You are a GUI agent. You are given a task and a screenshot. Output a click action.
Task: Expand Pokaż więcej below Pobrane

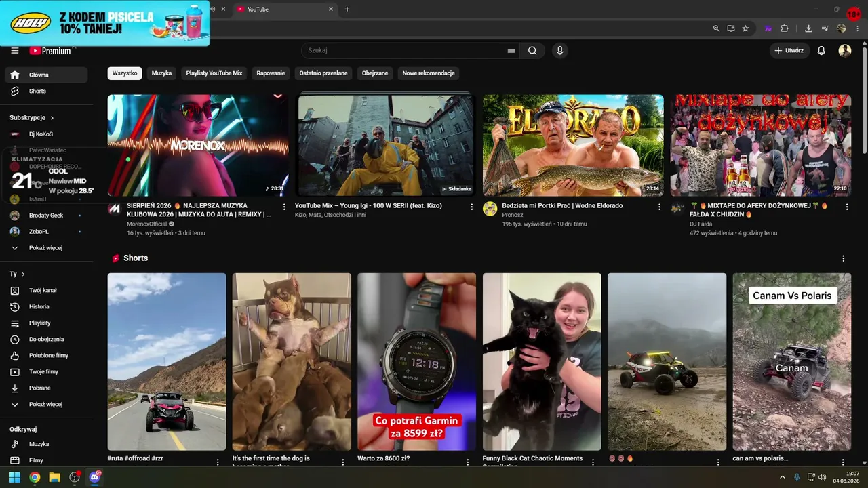point(46,405)
